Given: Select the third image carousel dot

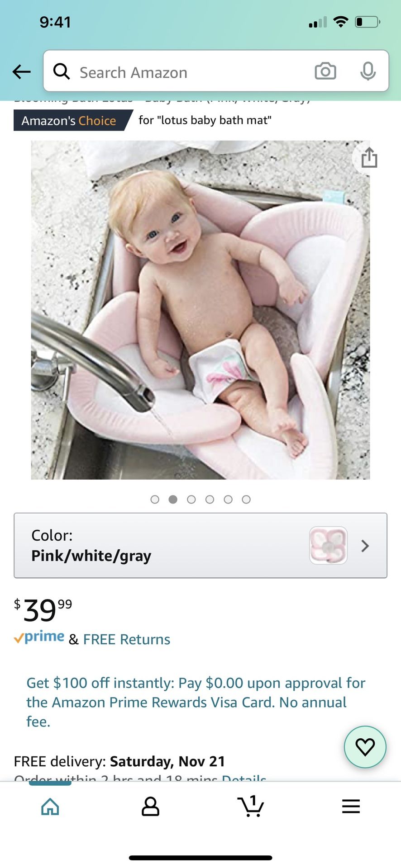Looking at the screenshot, I should pos(191,500).
